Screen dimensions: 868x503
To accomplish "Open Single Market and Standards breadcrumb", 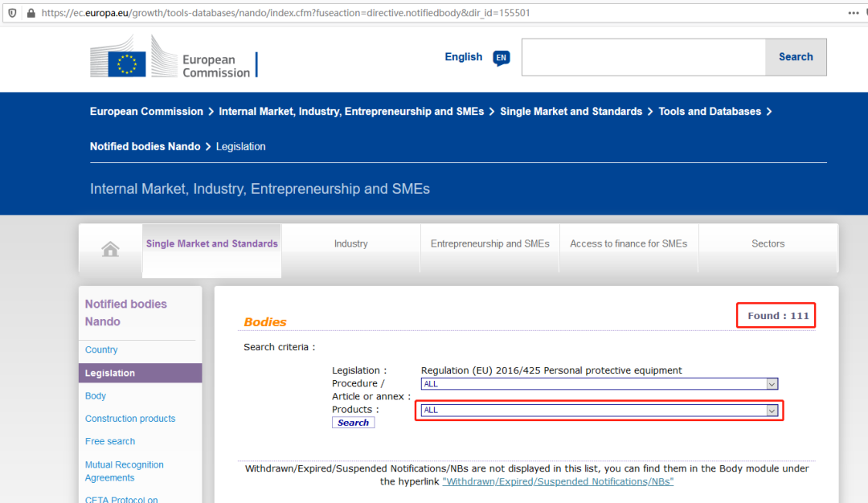I will [571, 111].
